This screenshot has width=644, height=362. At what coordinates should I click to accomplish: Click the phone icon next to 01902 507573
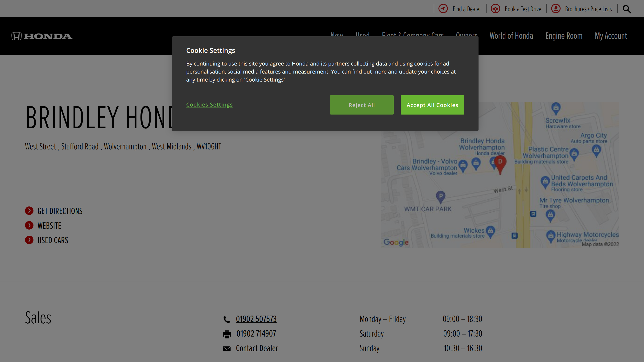227,320
